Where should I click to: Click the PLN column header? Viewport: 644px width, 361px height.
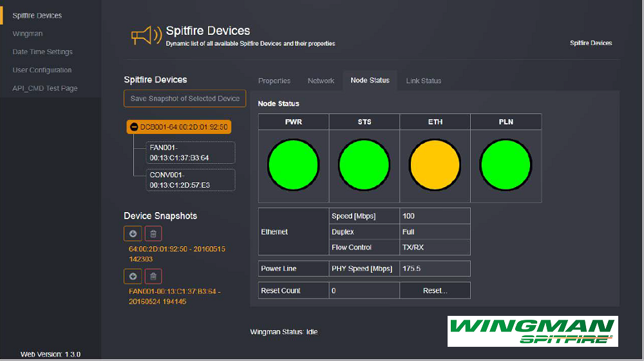506,122
